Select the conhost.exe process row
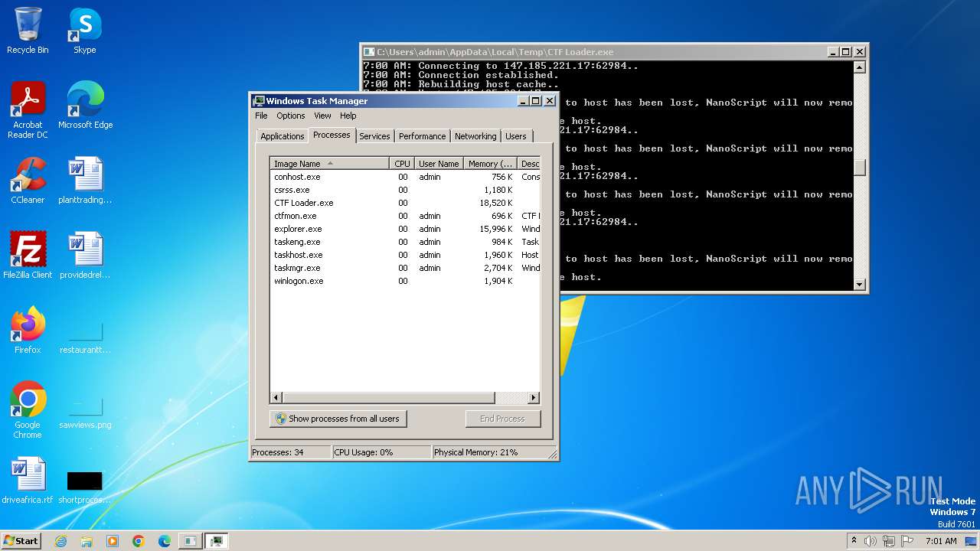The height and width of the screenshot is (551, 980). [x=405, y=177]
